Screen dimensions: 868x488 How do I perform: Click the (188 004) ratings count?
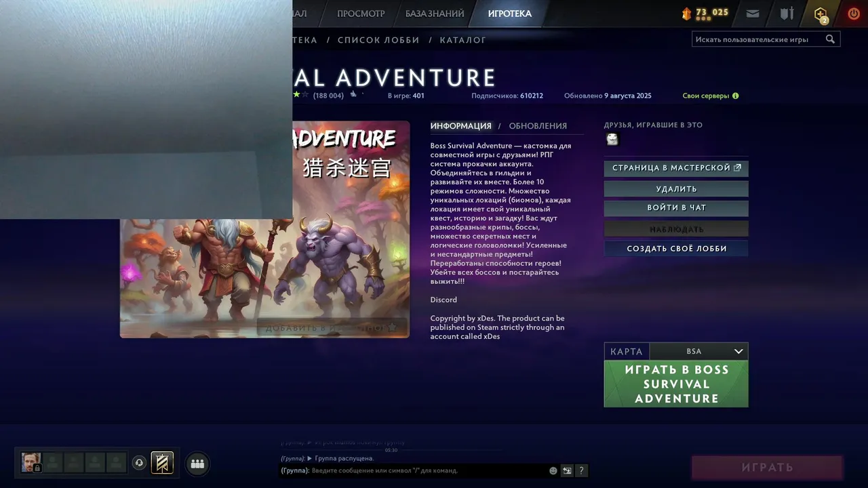[x=328, y=96]
